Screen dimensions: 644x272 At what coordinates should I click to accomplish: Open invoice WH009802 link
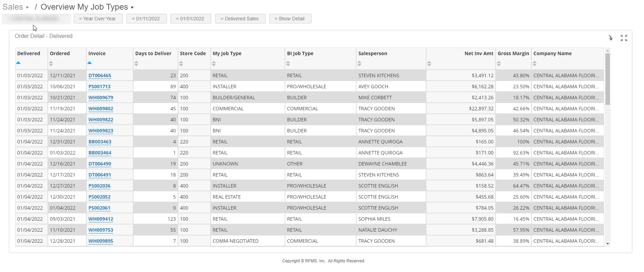101,109
